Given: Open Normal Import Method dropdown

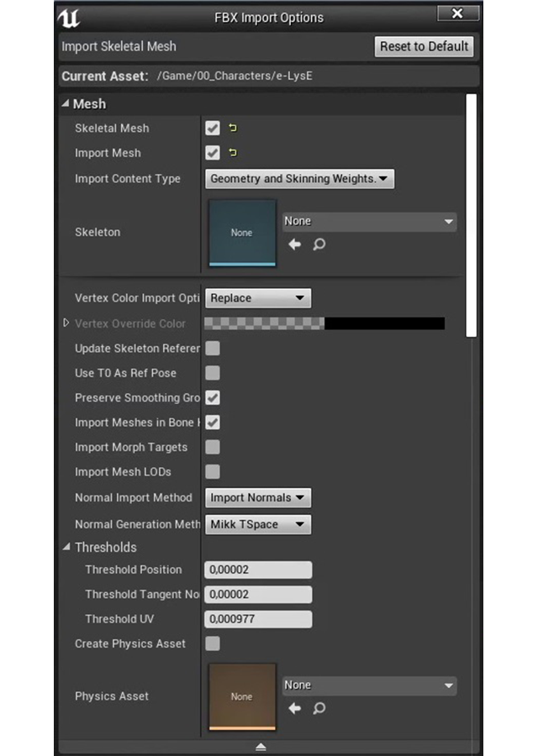Looking at the screenshot, I should click(x=258, y=497).
